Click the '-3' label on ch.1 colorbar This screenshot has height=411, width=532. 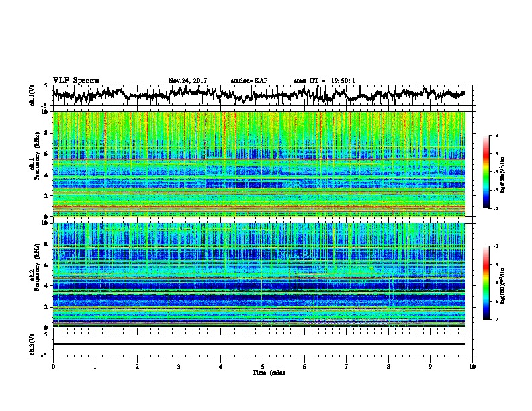495,135
